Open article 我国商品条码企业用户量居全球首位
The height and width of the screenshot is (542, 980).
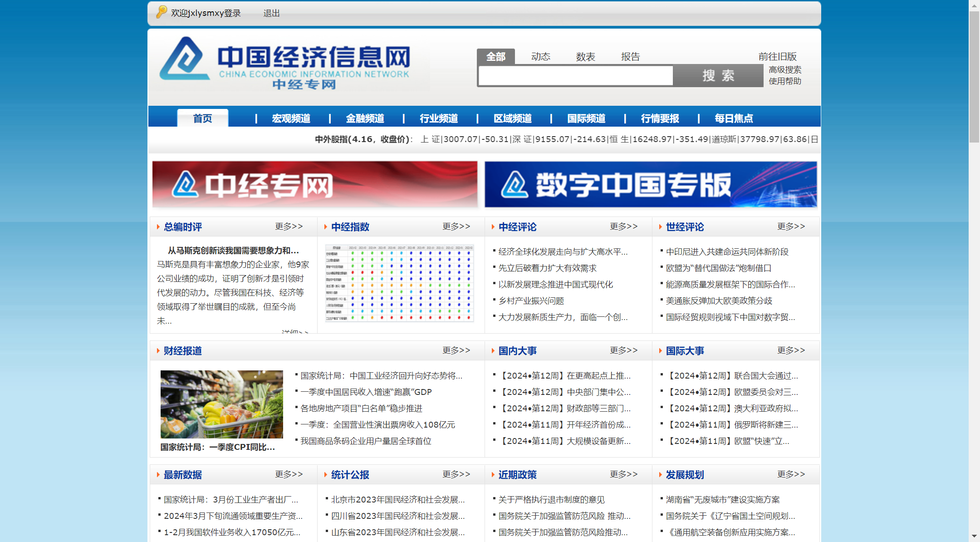tap(366, 441)
